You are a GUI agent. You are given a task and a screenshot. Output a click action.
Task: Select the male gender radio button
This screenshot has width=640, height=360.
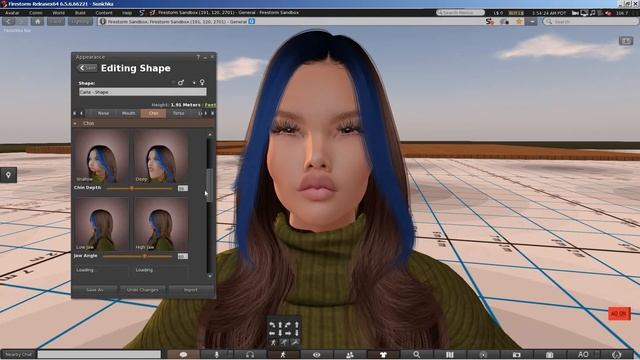coord(173,82)
